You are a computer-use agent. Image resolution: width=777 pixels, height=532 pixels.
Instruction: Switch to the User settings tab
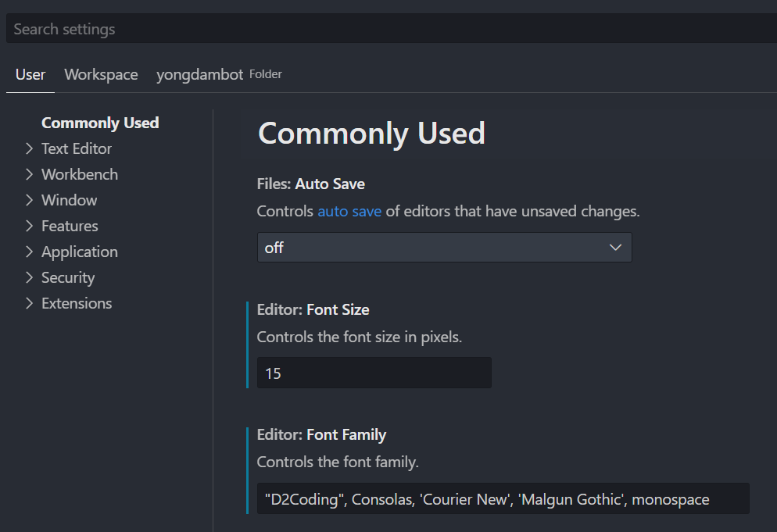pos(30,75)
